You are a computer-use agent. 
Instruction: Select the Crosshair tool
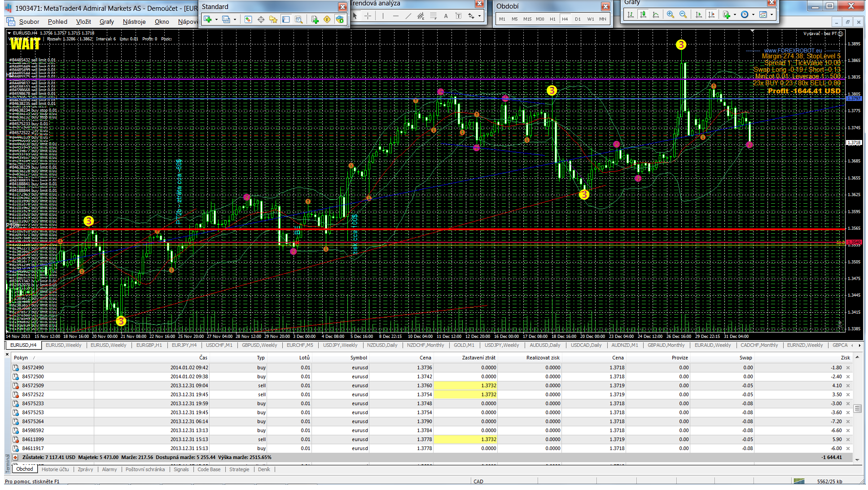368,16
